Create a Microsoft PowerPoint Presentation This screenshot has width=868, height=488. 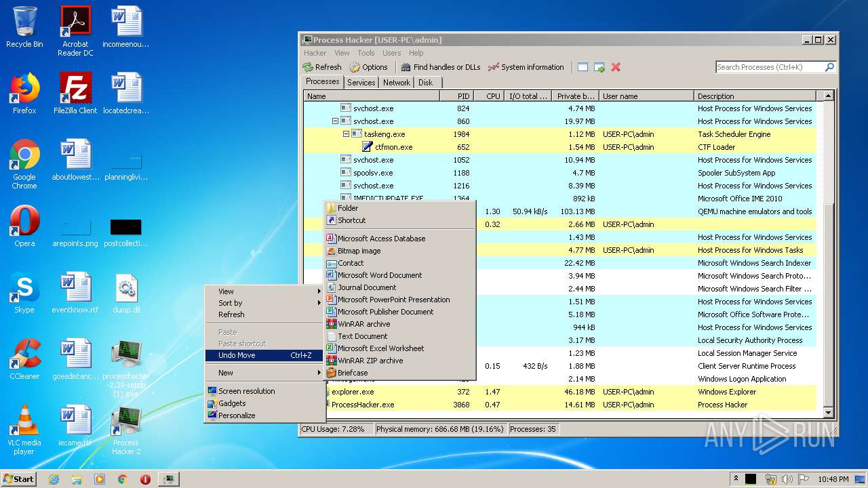pos(399,300)
